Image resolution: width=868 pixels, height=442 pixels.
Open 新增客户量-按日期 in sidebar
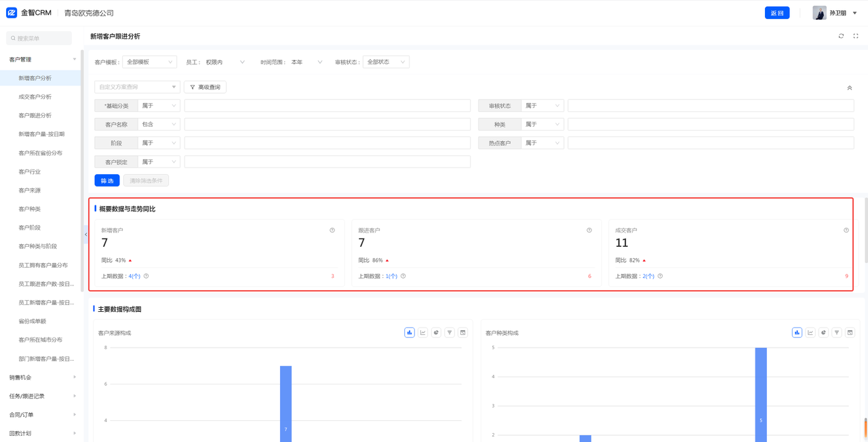(x=42, y=134)
